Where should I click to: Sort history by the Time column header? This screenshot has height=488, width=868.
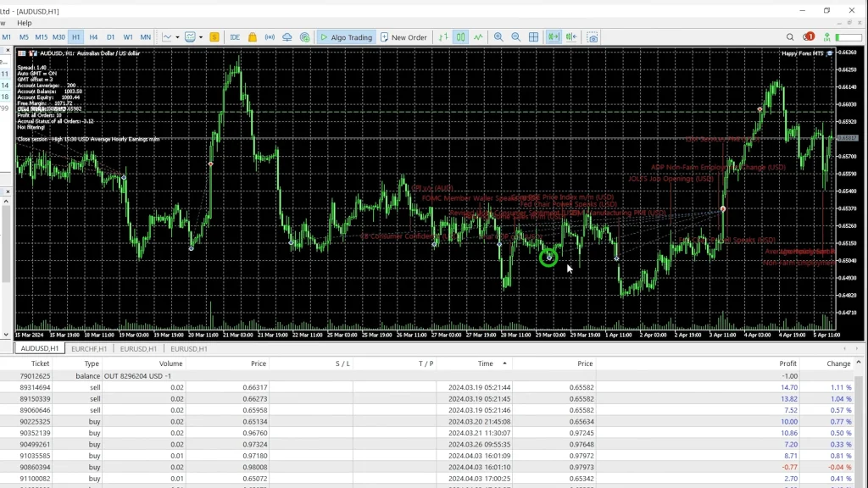pyautogui.click(x=485, y=363)
